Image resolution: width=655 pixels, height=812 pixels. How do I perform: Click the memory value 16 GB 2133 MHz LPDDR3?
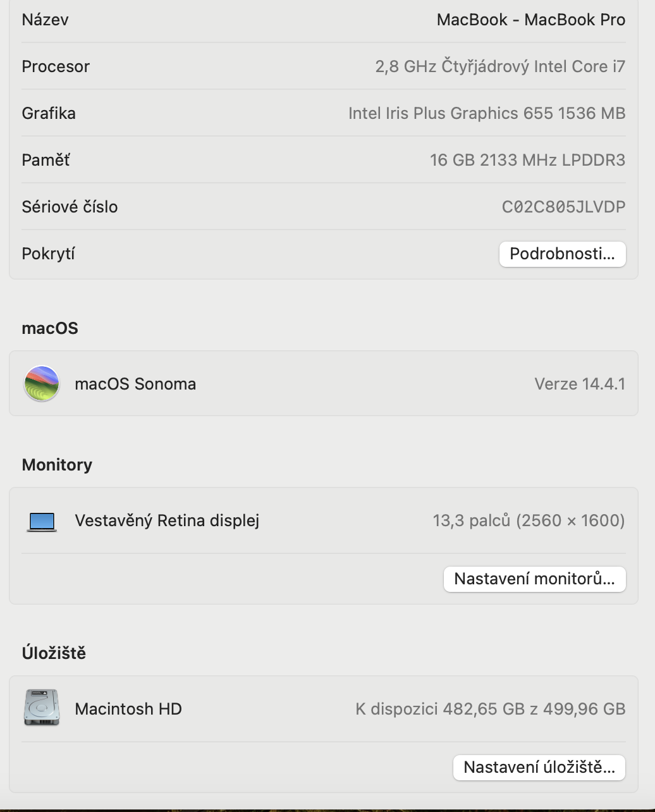[x=527, y=160]
